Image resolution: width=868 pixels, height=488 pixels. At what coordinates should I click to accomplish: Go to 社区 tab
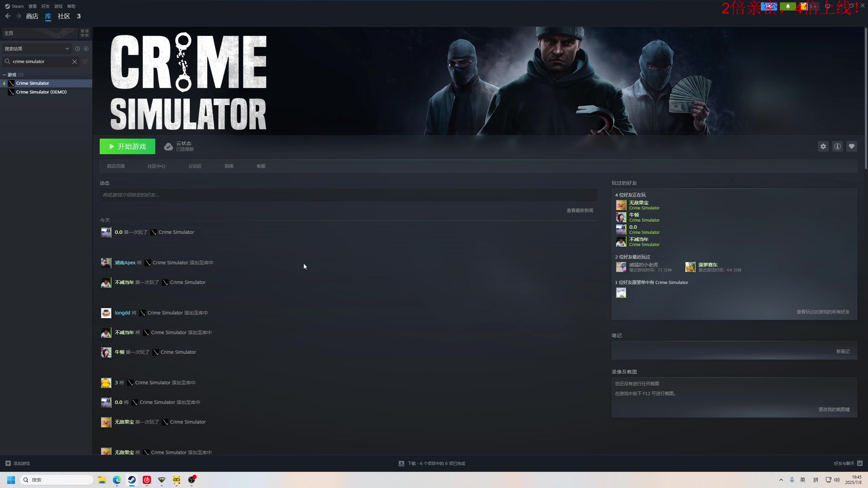[x=64, y=16]
